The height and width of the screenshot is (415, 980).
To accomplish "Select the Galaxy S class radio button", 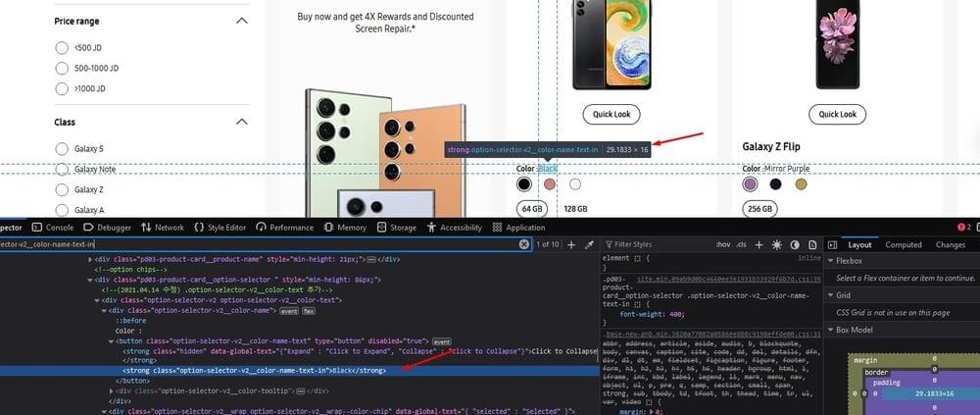I will (x=63, y=149).
